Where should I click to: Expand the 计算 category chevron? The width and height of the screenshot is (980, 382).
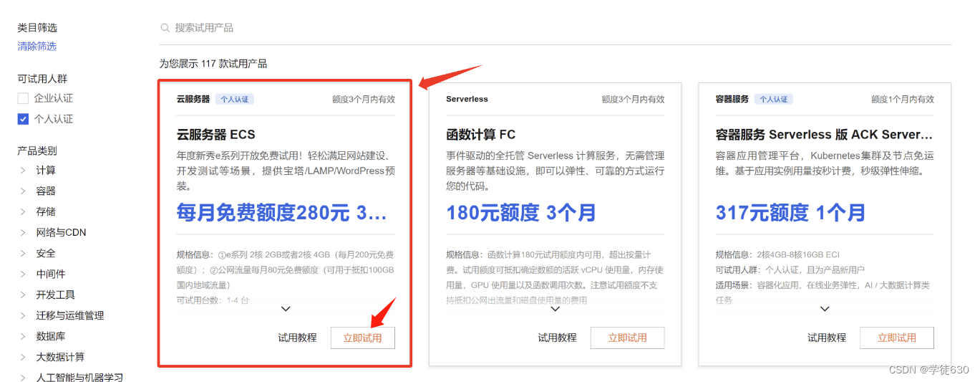24,171
